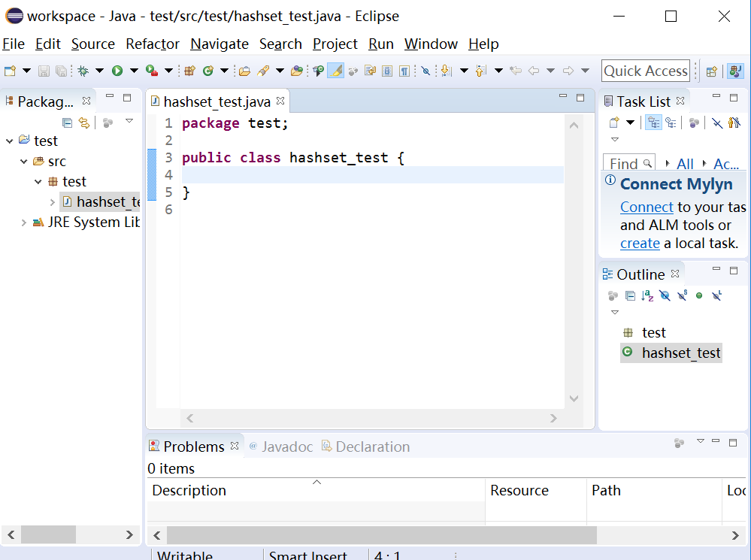Toggle Link with Editor in Package Explorer
751x560 pixels.
tap(84, 123)
